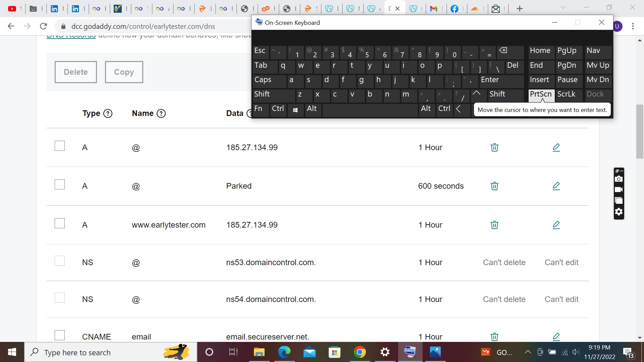
Task: Check the email CNAME record checkbox
Action: click(x=60, y=335)
